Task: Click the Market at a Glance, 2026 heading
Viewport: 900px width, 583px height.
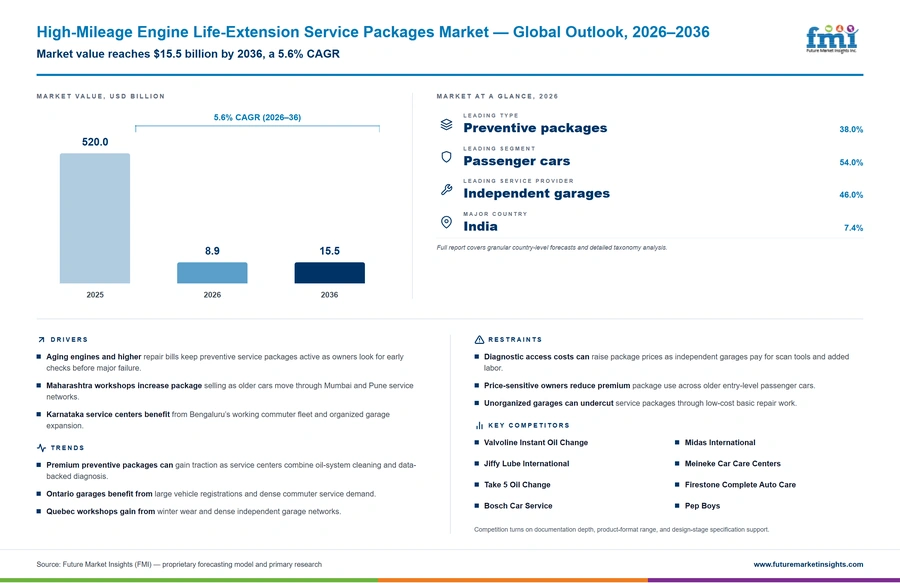Action: [x=497, y=96]
